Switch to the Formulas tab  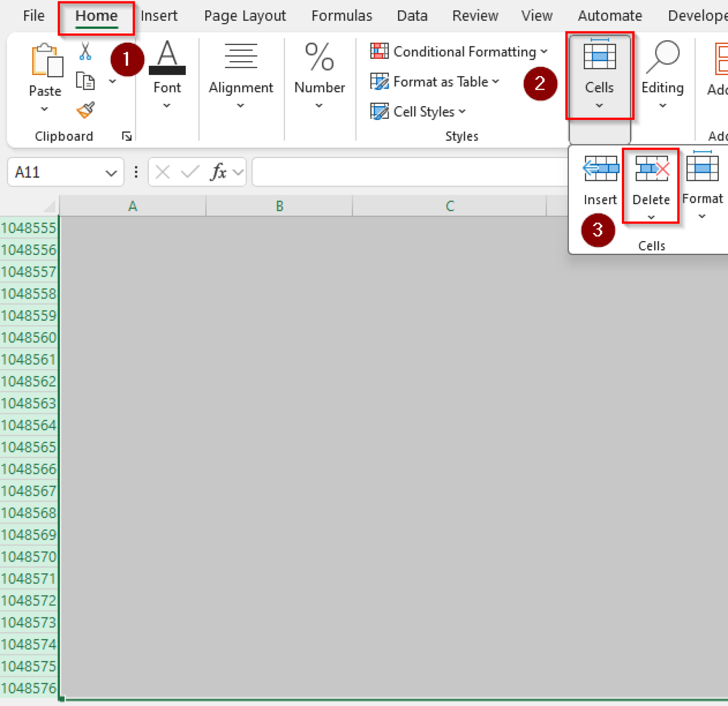(x=341, y=16)
